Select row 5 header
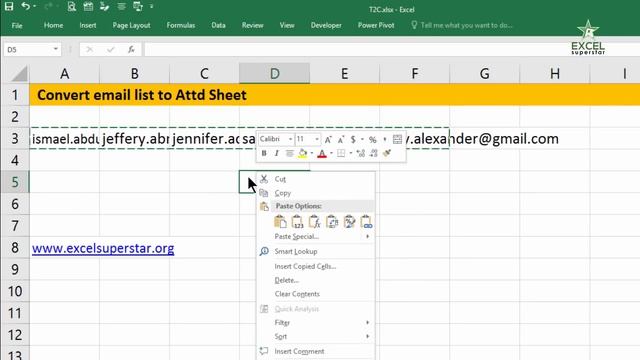The height and width of the screenshot is (360, 640). (x=15, y=182)
